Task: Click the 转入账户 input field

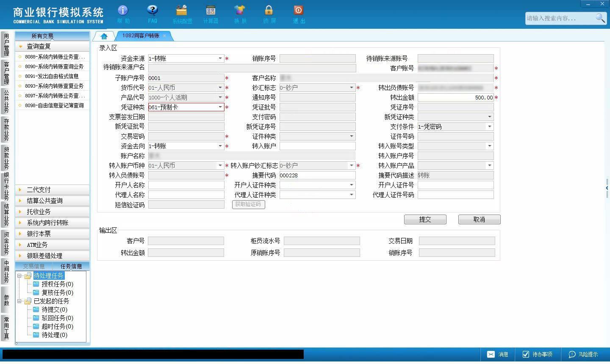Action: [317, 146]
